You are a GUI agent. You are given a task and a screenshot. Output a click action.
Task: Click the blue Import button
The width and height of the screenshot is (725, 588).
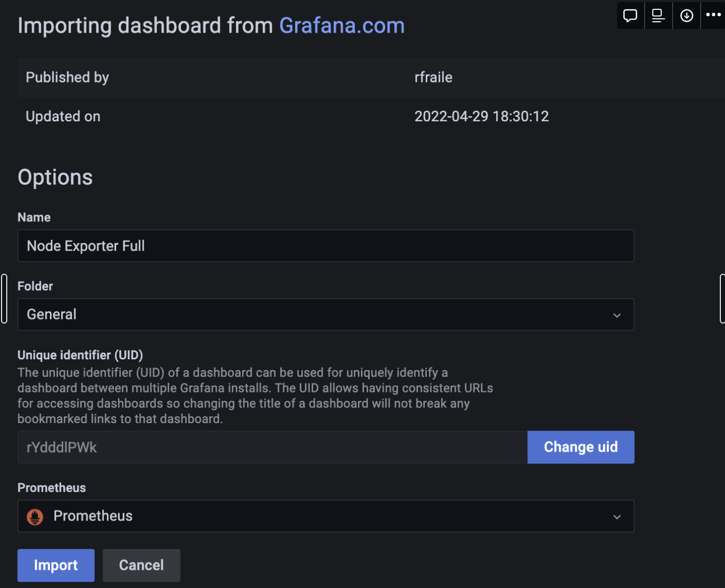click(56, 565)
